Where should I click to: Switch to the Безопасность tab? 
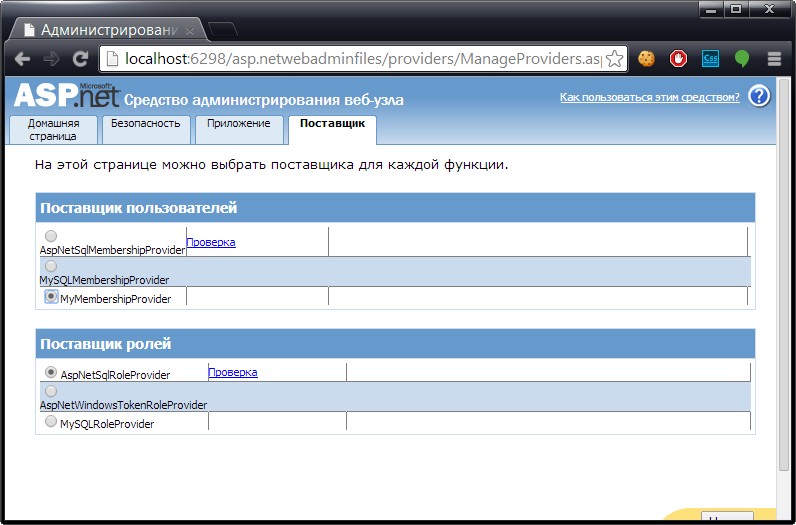tap(146, 130)
